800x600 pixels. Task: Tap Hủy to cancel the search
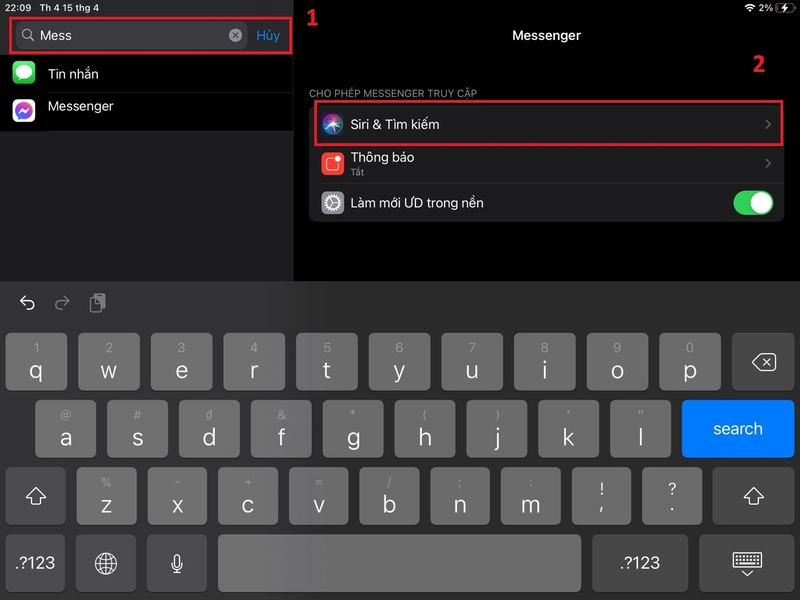(x=268, y=35)
